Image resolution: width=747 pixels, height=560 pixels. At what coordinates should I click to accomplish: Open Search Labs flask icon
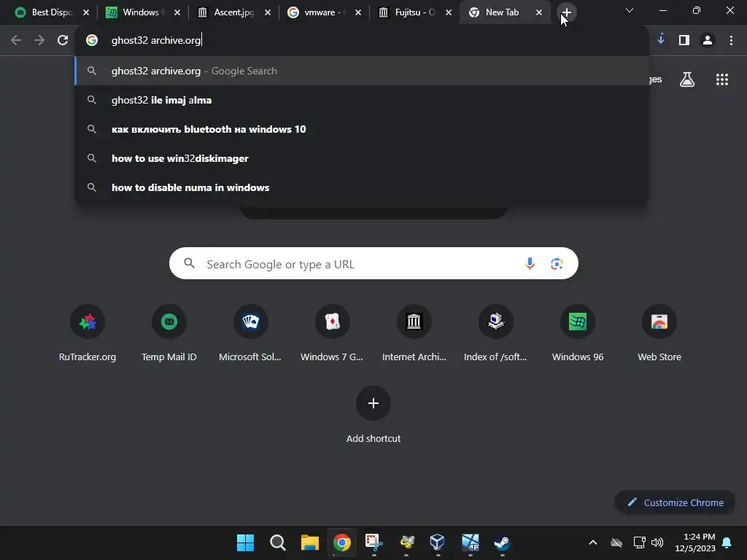click(687, 79)
